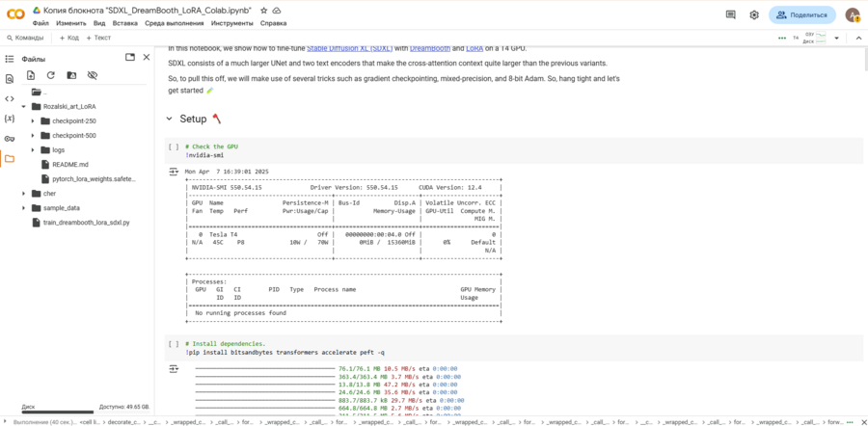868x426 pixels.
Task: Click the T4 runtime type label
Action: [796, 39]
